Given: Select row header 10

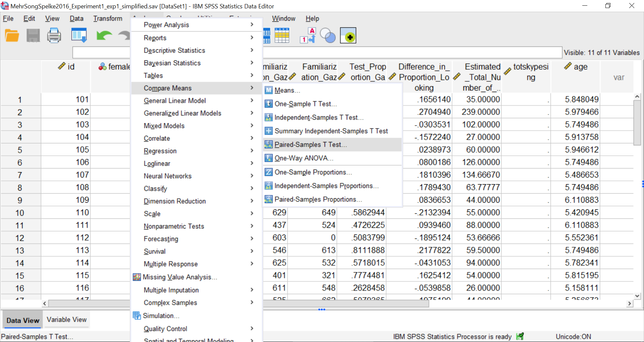Looking at the screenshot, I should 20,213.
